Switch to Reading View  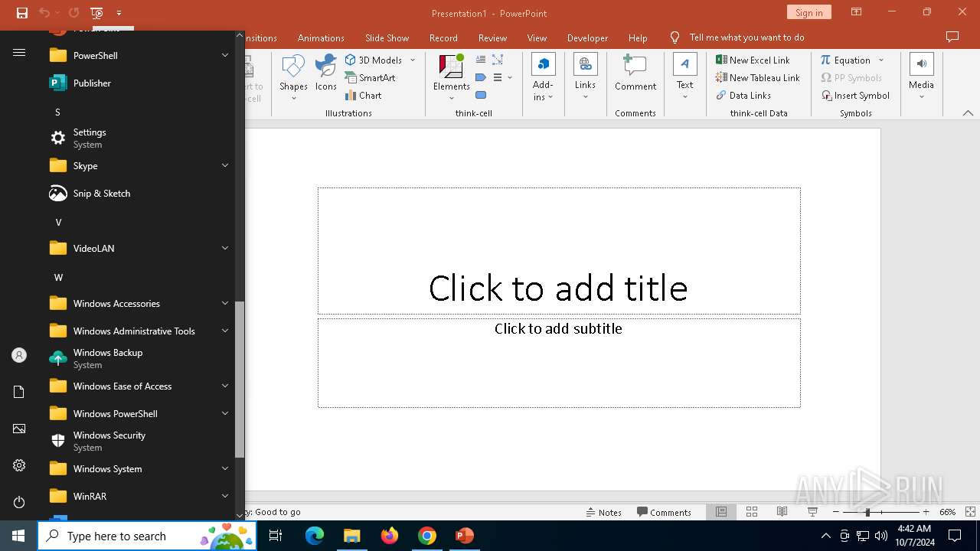click(782, 512)
